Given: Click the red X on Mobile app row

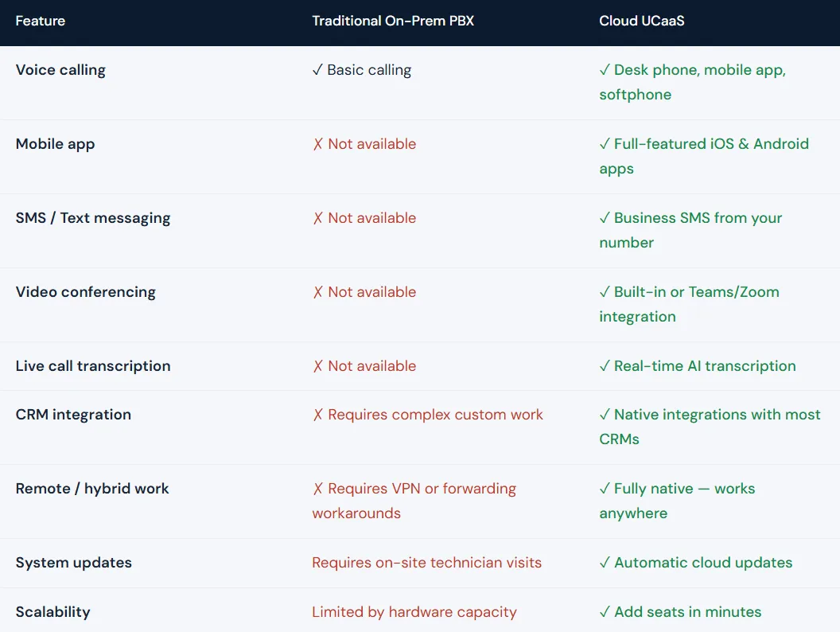Looking at the screenshot, I should (317, 144).
